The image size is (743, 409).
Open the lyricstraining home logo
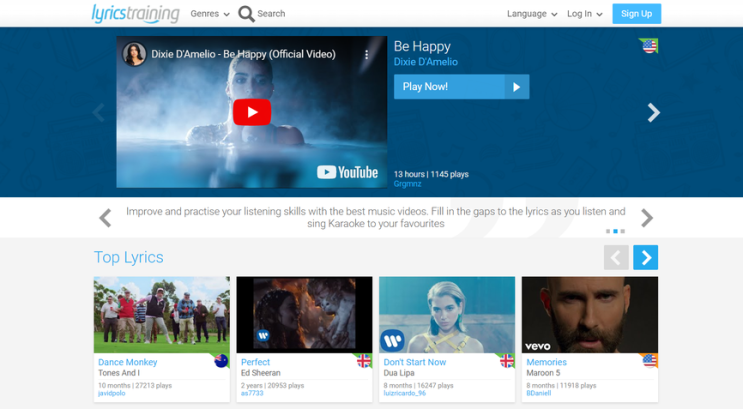(136, 13)
